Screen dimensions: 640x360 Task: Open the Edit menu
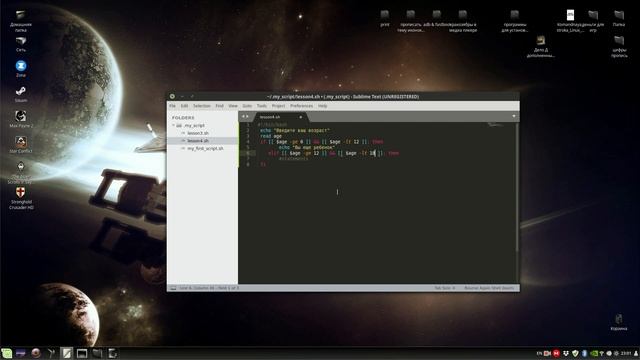tap(184, 106)
